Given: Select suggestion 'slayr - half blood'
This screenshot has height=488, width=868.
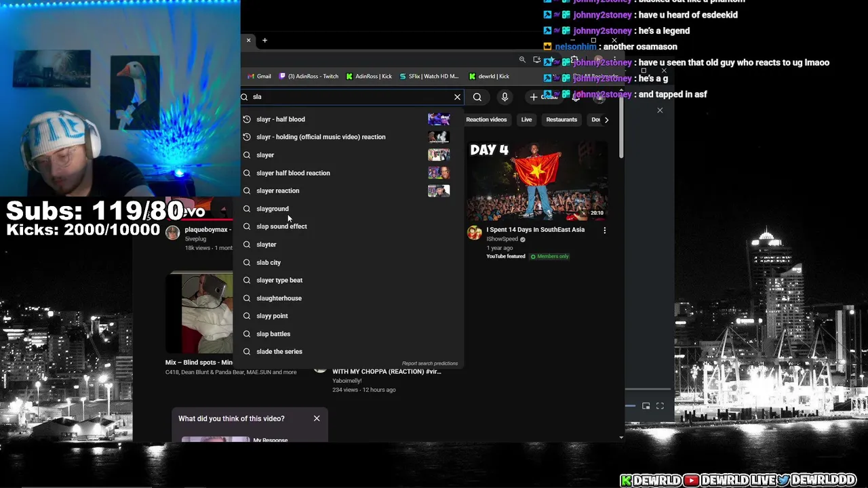Looking at the screenshot, I should pyautogui.click(x=349, y=119).
